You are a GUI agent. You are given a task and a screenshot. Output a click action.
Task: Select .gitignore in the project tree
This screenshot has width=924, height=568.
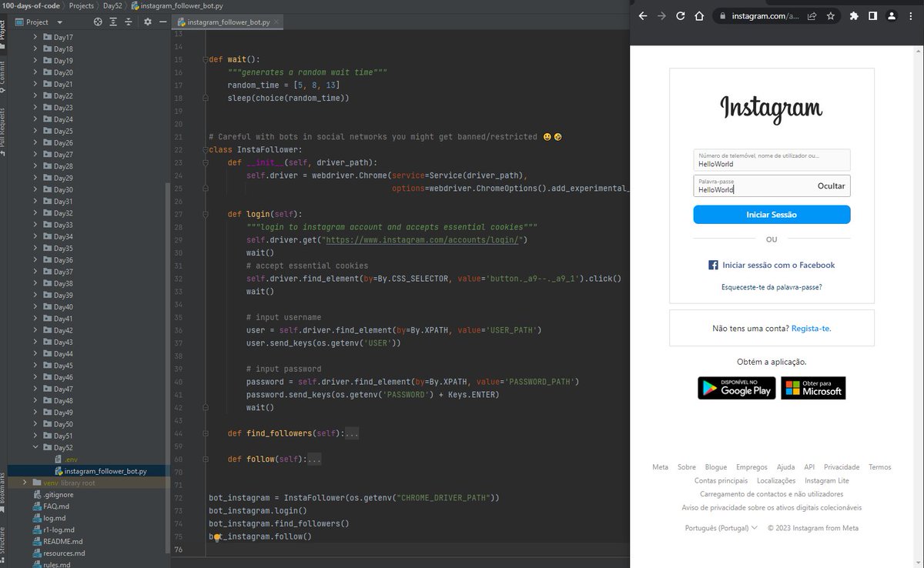52,494
